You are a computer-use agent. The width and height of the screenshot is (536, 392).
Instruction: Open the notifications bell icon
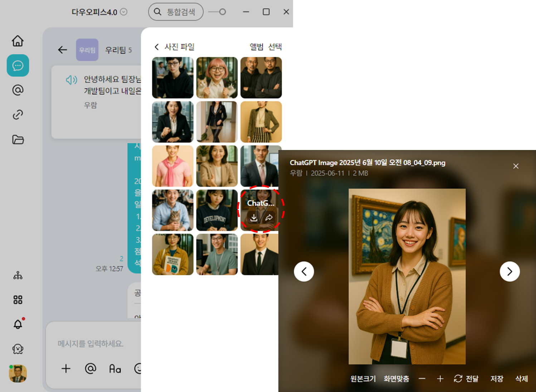point(18,324)
